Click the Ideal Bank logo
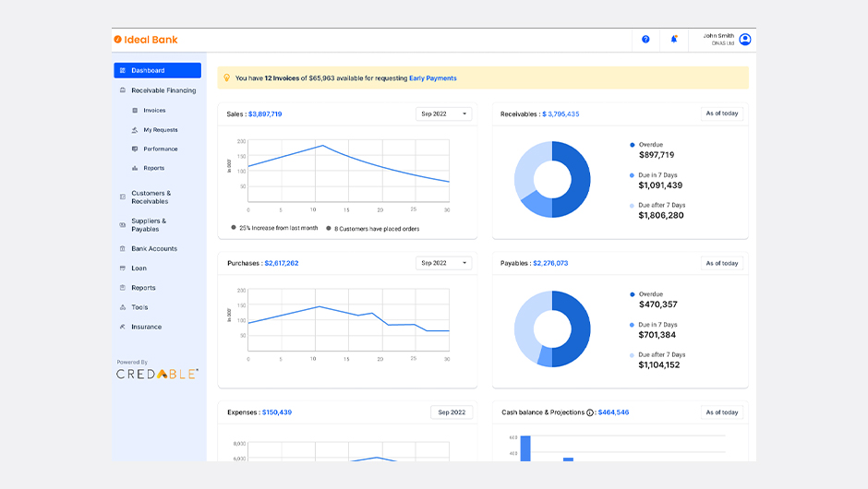 click(x=146, y=40)
